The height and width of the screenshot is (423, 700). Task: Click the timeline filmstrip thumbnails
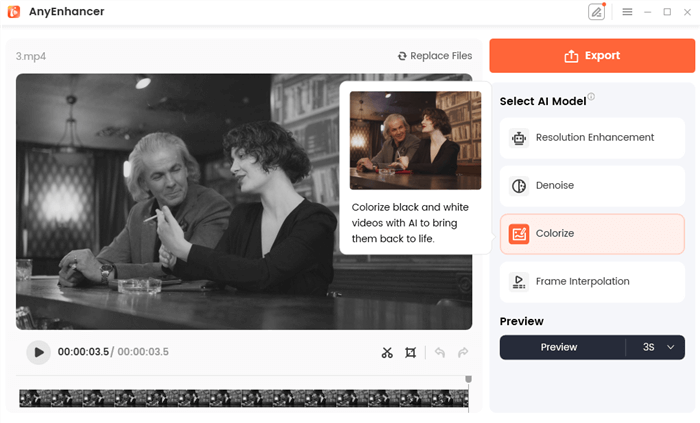240,398
